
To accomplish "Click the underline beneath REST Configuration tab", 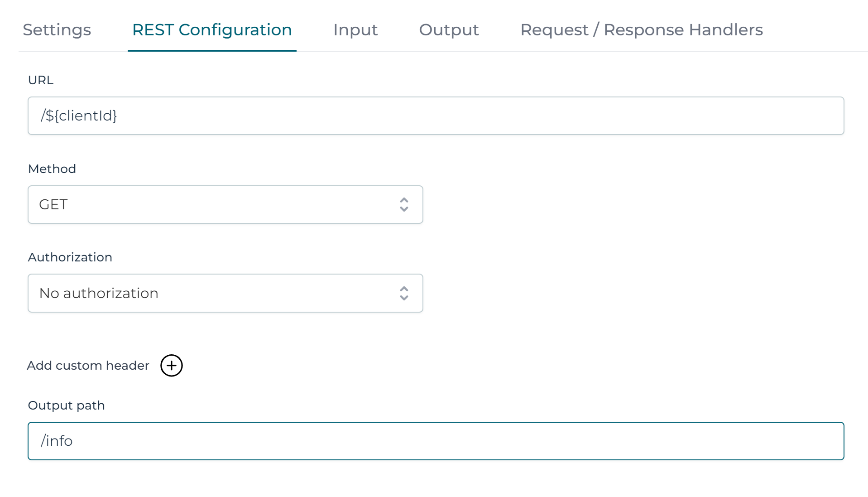I will (x=212, y=51).
